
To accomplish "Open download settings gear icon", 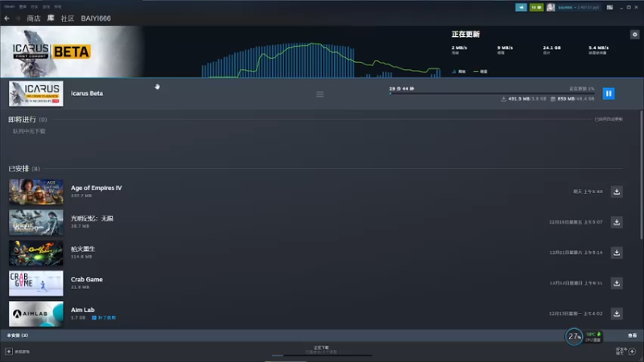I will point(634,35).
